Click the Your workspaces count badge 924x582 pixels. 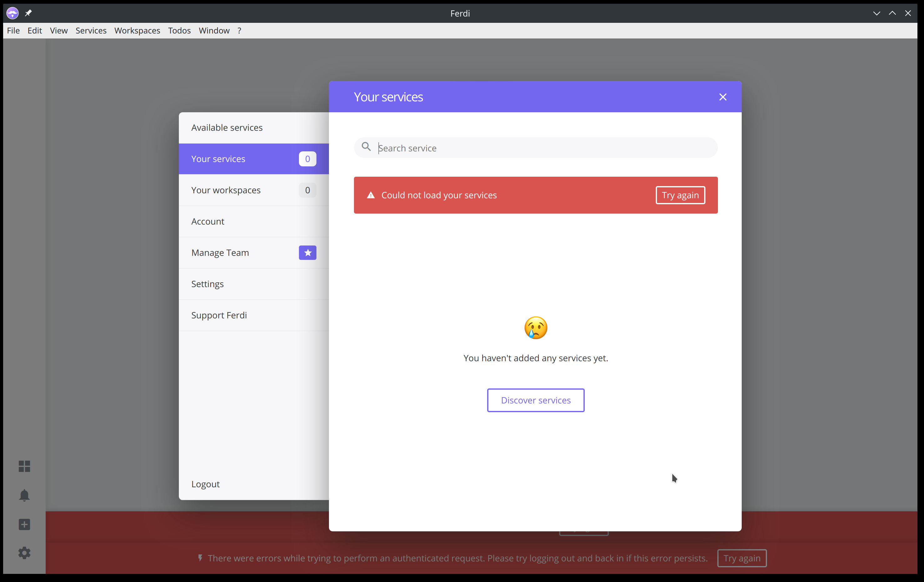307,190
